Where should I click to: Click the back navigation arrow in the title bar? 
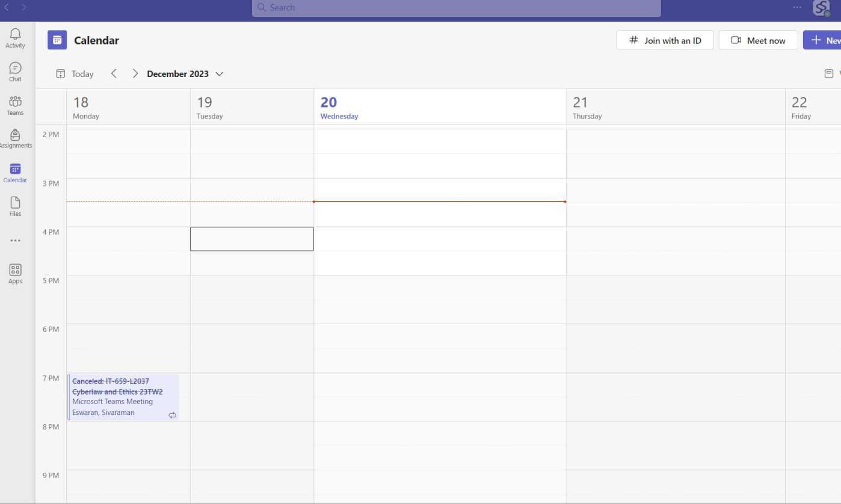pos(7,7)
